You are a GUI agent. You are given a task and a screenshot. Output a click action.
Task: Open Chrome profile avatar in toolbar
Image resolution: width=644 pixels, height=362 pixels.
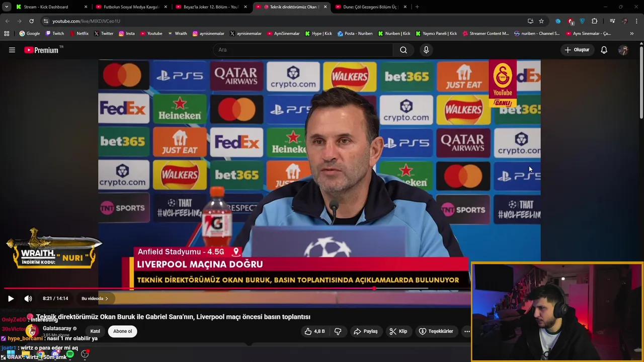[625, 21]
